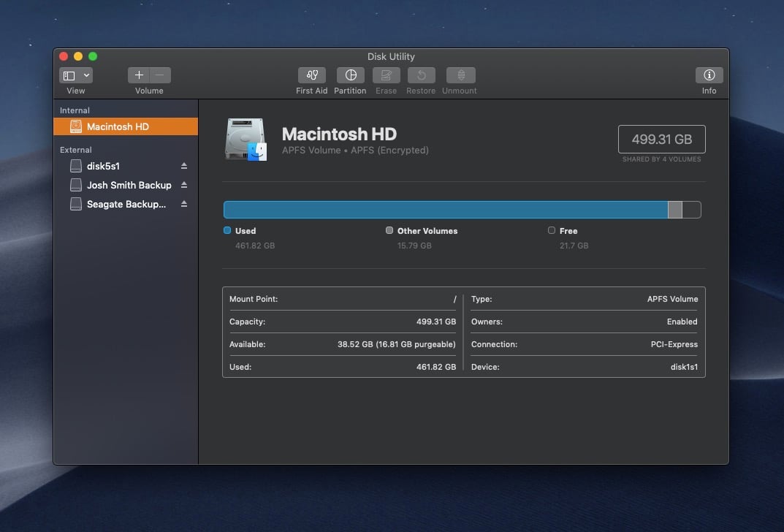Toggle the sidebar View icon
Image resolution: width=784 pixels, height=532 pixels.
[69, 75]
